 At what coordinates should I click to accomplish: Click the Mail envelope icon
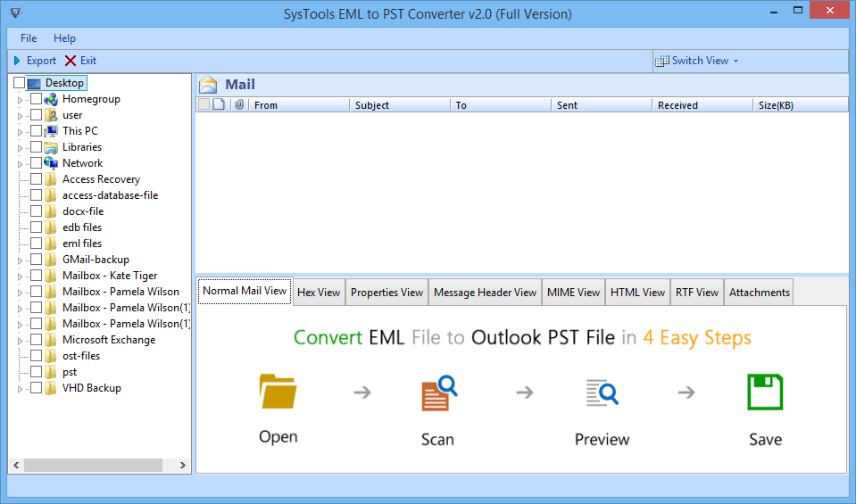click(x=208, y=85)
